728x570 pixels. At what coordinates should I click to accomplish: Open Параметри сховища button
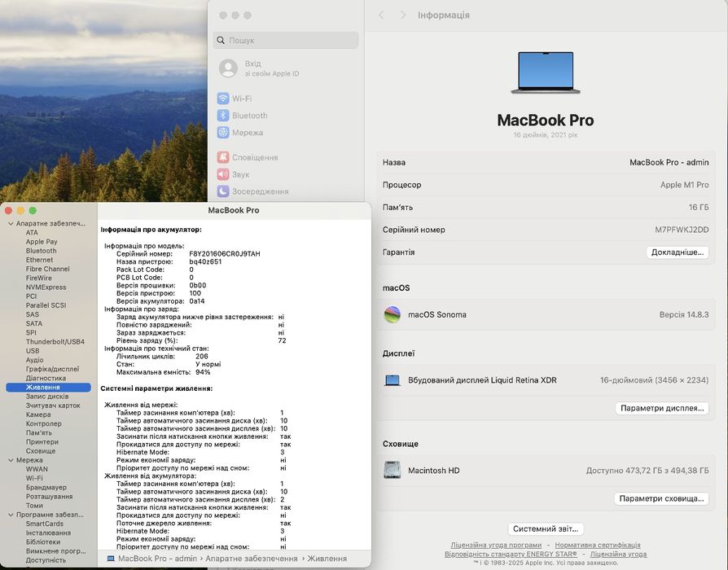(661, 498)
